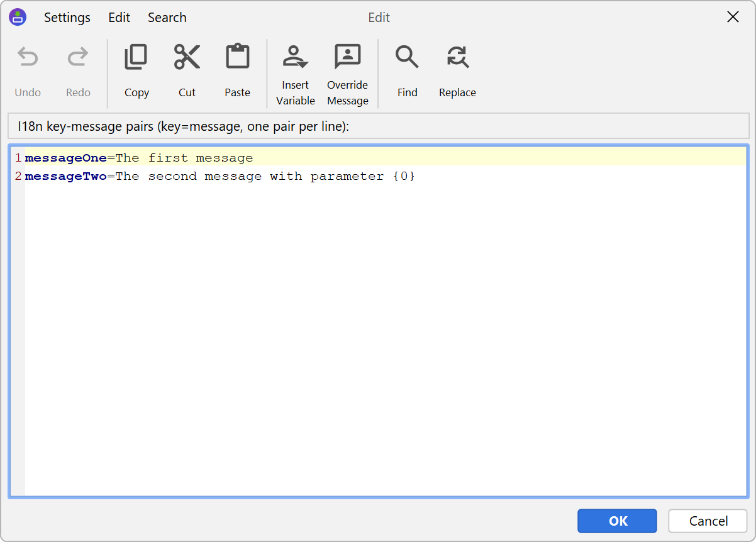Cut selection using the scissors icon

[187, 58]
